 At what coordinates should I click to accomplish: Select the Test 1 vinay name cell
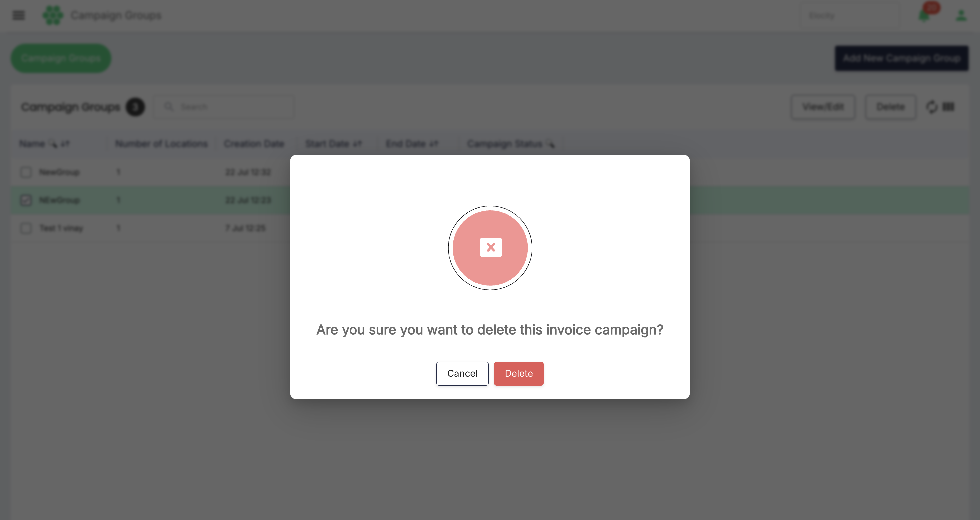tap(61, 228)
